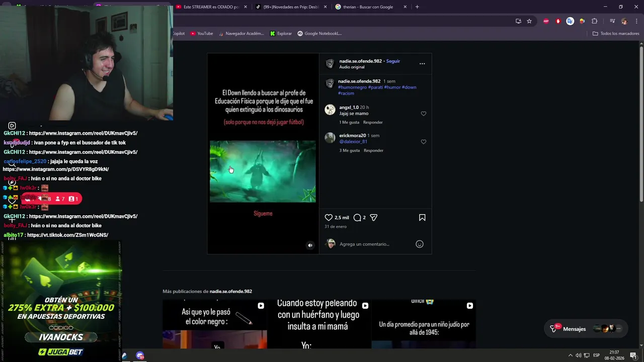Open the volume control in system tray
This screenshot has width=644, height=362.
click(x=578, y=355)
